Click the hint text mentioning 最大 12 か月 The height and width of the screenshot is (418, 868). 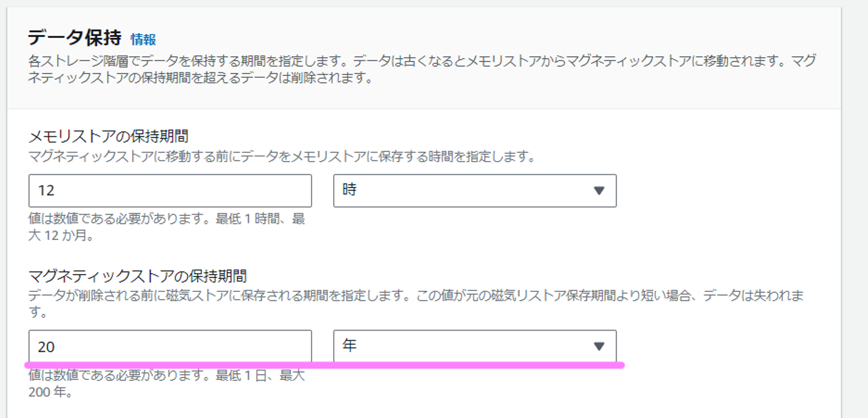tap(166, 227)
